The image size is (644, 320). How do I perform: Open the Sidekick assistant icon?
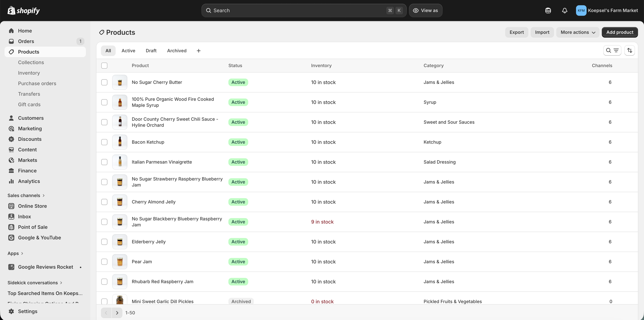pyautogui.click(x=548, y=11)
